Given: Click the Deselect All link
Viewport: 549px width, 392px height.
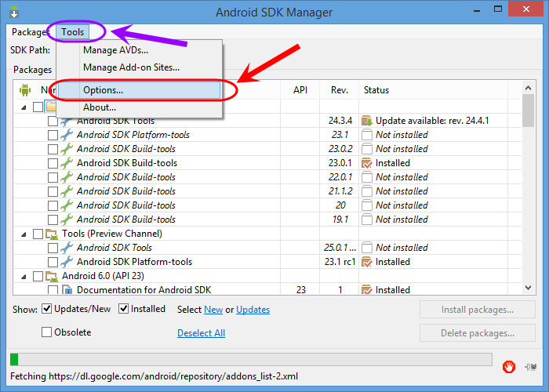Looking at the screenshot, I should pyautogui.click(x=201, y=333).
